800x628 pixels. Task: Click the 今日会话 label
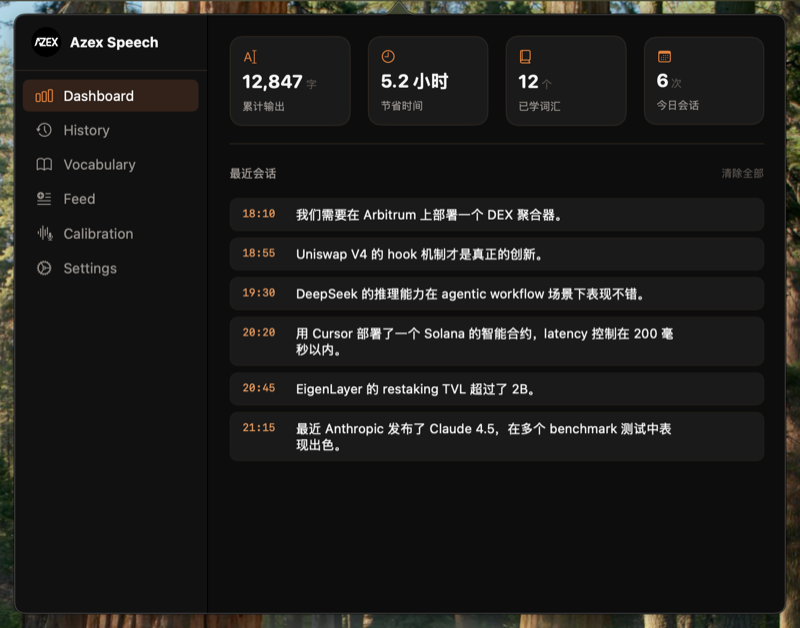pyautogui.click(x=678, y=105)
